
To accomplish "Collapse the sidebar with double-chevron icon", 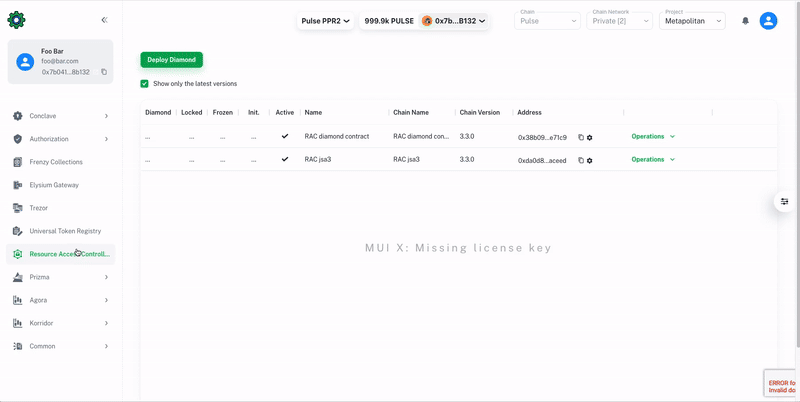I will pos(104,20).
